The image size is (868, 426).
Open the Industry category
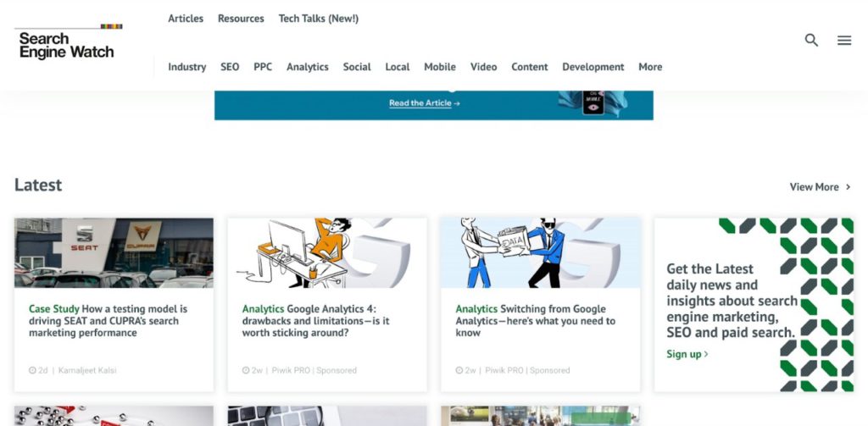pyautogui.click(x=187, y=67)
